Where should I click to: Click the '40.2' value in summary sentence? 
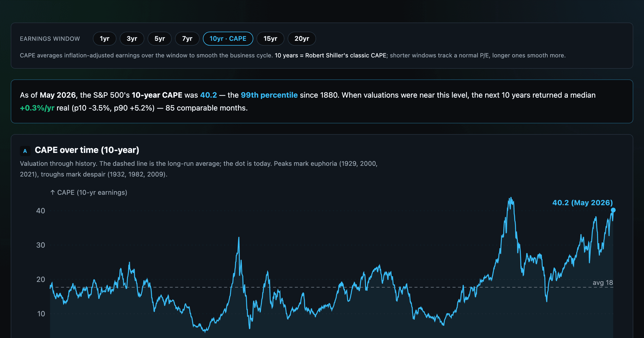(208, 95)
